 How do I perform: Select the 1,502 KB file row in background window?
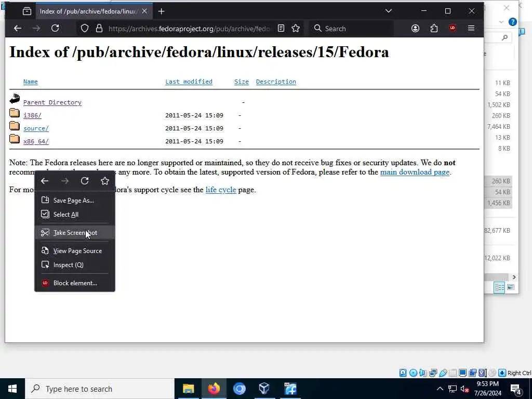(x=499, y=105)
